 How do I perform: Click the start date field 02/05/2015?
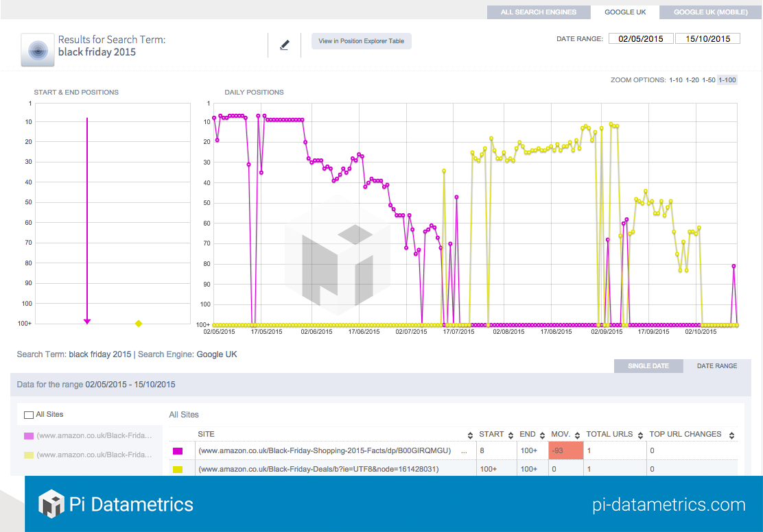coord(641,38)
